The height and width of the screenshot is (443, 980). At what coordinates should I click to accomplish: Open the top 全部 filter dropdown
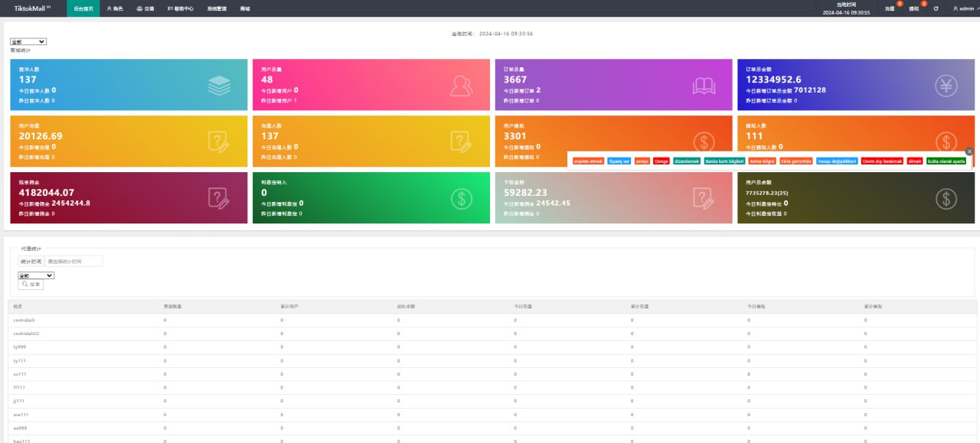(x=28, y=42)
